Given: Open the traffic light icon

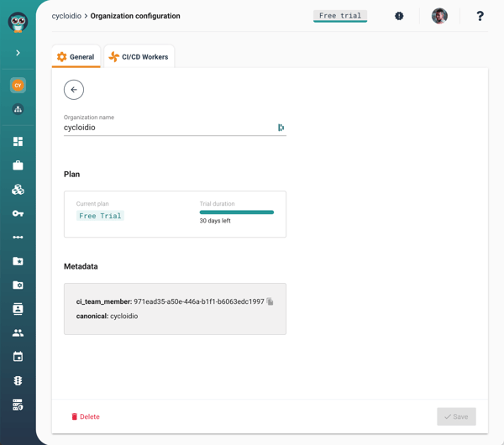Looking at the screenshot, I should pos(18,380).
